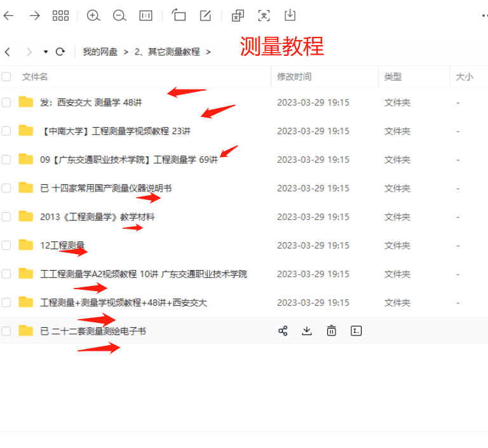Save the image with the download icon
This screenshot has height=448, width=488.
pyautogui.click(x=290, y=15)
